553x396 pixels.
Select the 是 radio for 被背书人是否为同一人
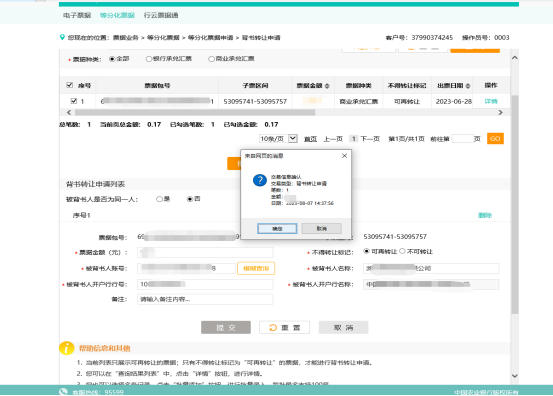[x=159, y=199]
